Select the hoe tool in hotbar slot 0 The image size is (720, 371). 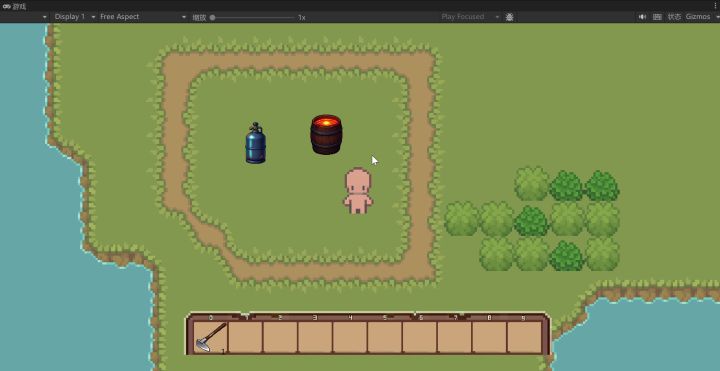pos(210,337)
